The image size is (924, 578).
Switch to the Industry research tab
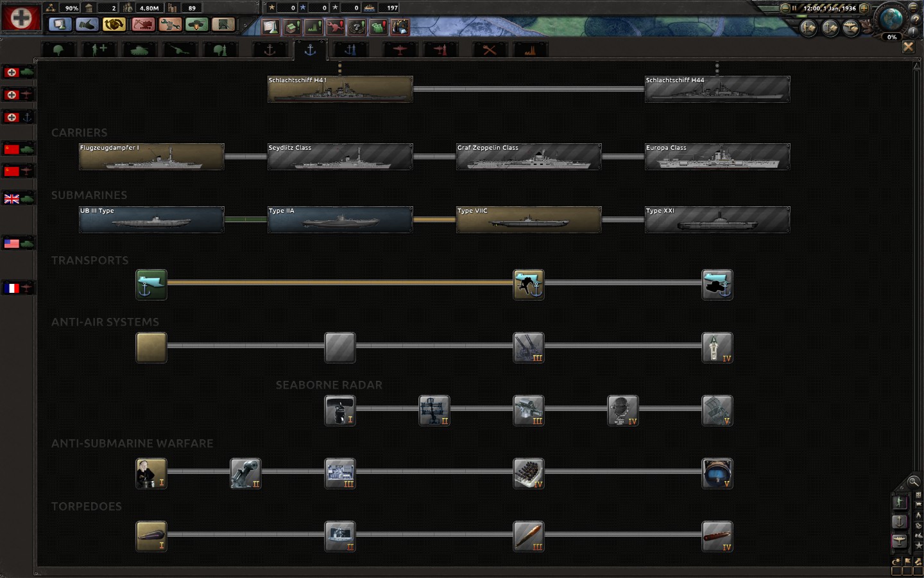tap(530, 49)
